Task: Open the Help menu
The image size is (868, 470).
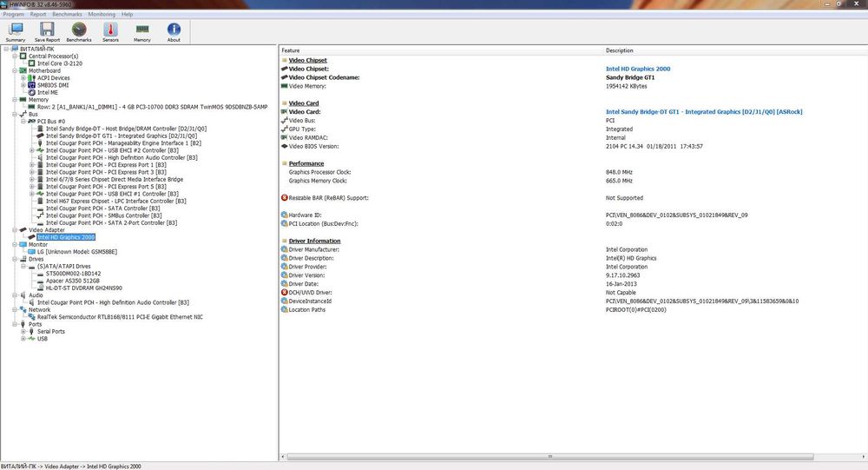Action: 128,15
